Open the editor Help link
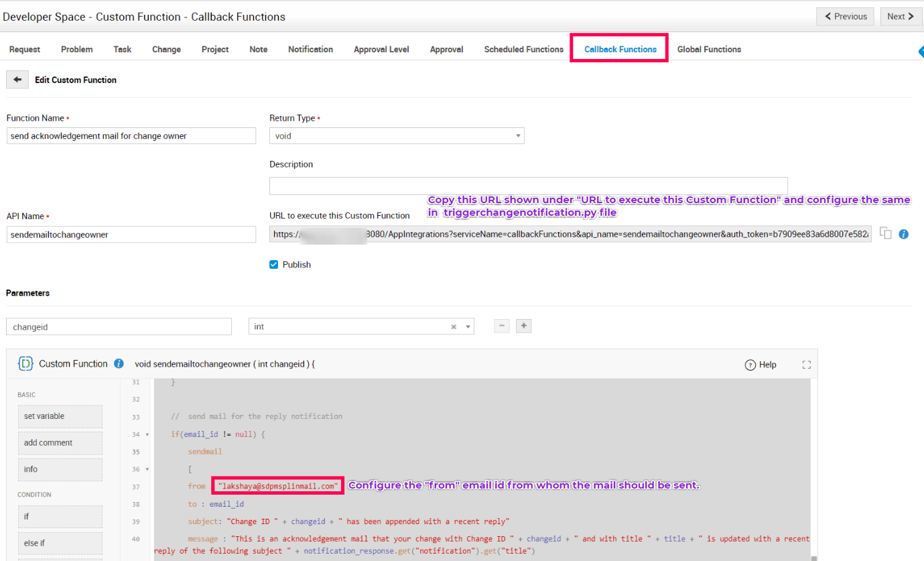Viewport: 924px width, 561px height. click(761, 365)
